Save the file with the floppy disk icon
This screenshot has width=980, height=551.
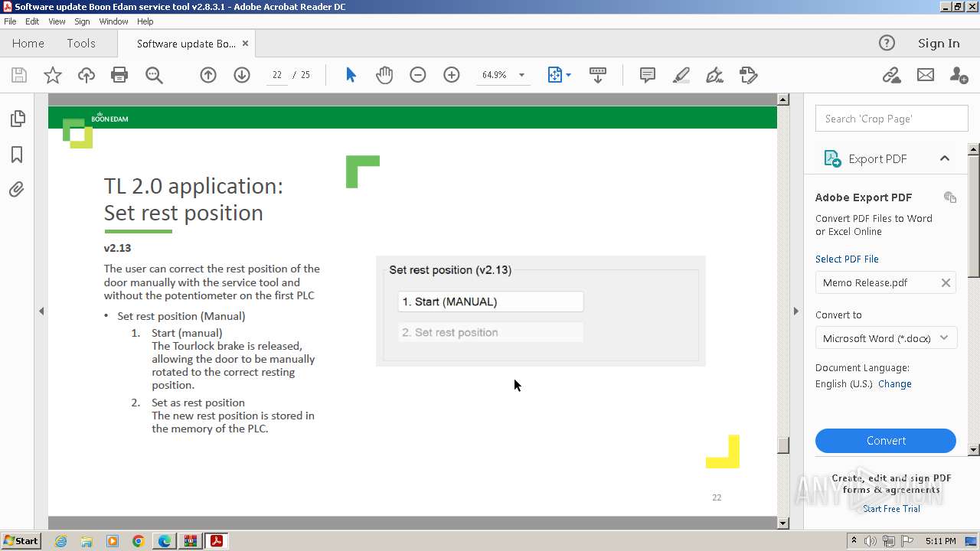point(19,75)
